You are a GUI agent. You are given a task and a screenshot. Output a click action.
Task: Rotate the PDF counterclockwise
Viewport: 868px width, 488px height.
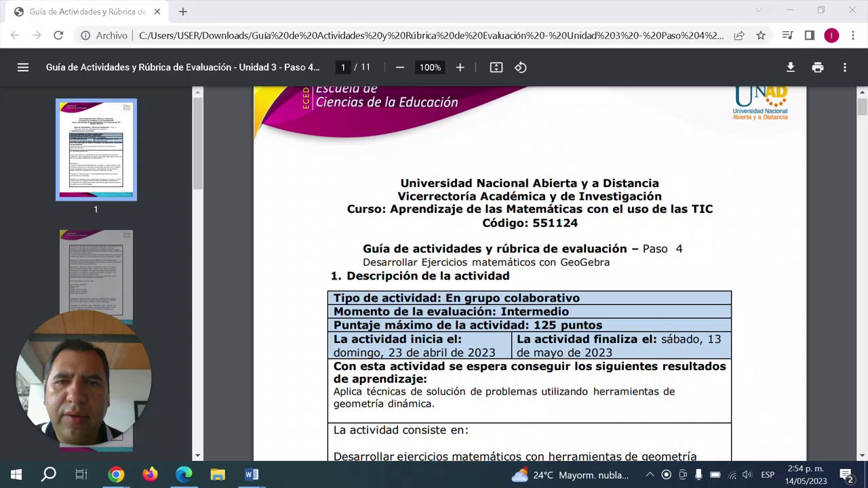tap(521, 67)
